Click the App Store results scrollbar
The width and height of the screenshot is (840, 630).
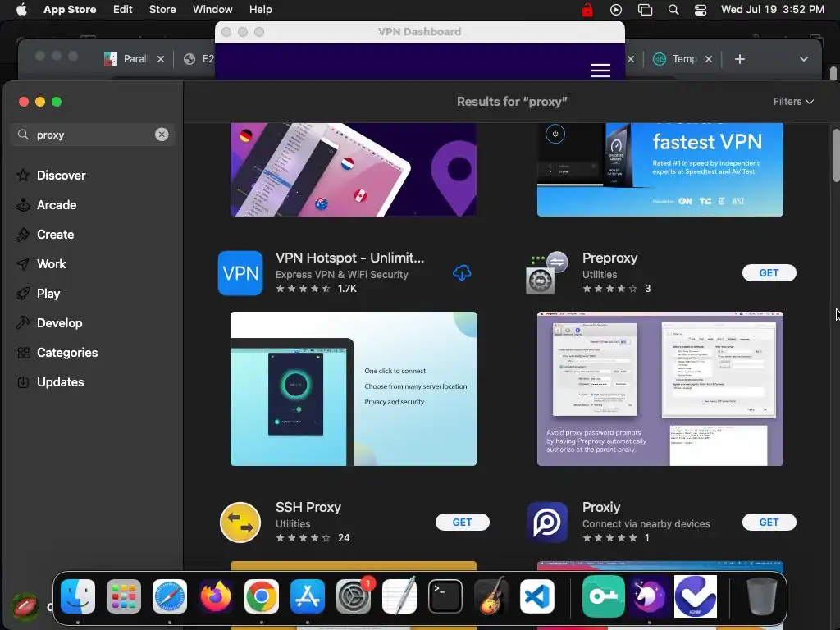[836, 155]
